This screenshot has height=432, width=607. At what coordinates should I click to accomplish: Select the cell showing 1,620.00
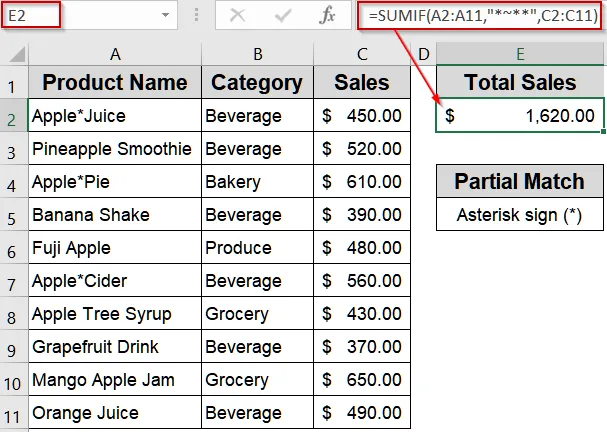[x=520, y=115]
